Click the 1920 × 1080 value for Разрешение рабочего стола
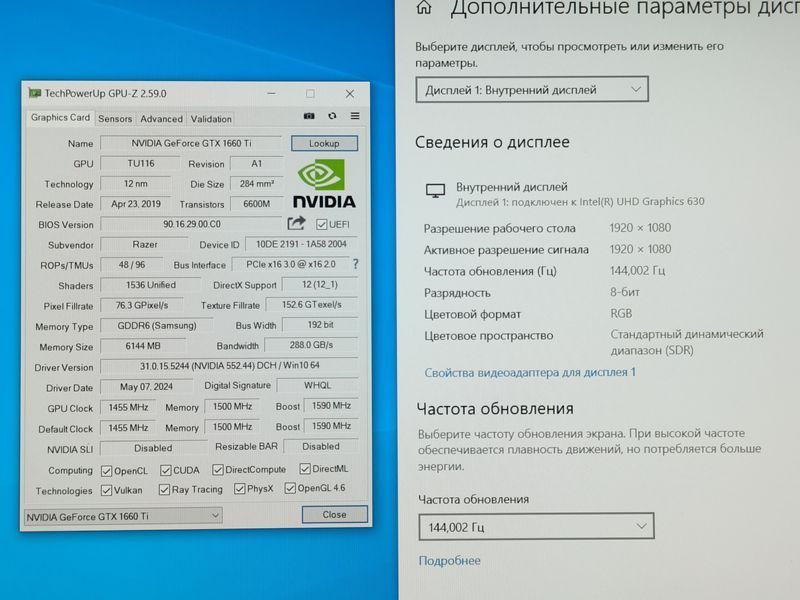This screenshot has width=800, height=600. tap(640, 228)
